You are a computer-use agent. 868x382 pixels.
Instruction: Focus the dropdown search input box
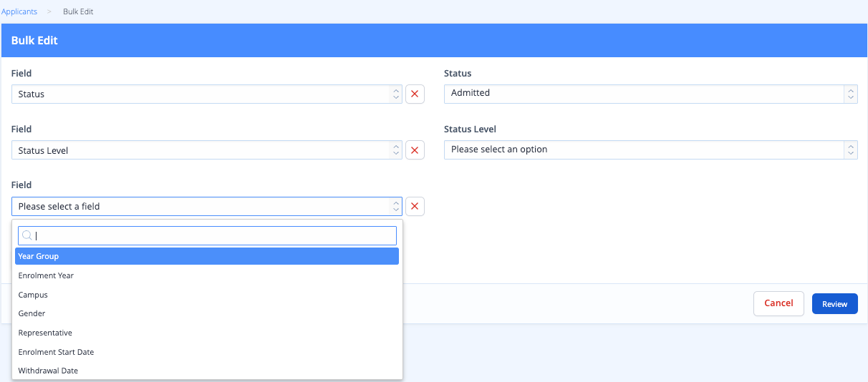207,236
